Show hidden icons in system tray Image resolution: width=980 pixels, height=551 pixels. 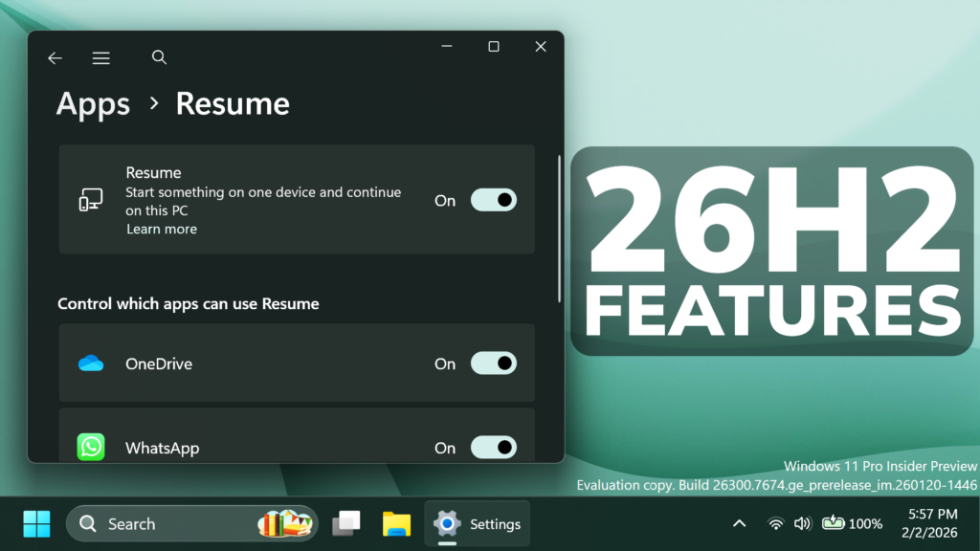[739, 524]
